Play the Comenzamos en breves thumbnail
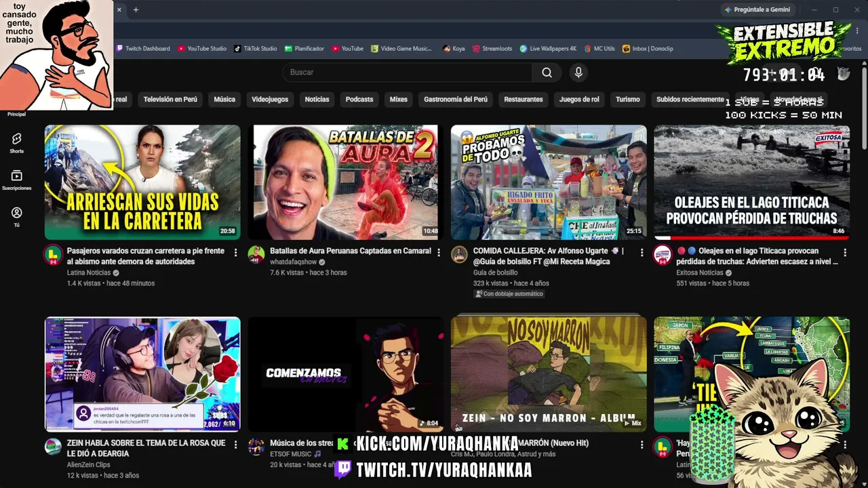 [346, 374]
